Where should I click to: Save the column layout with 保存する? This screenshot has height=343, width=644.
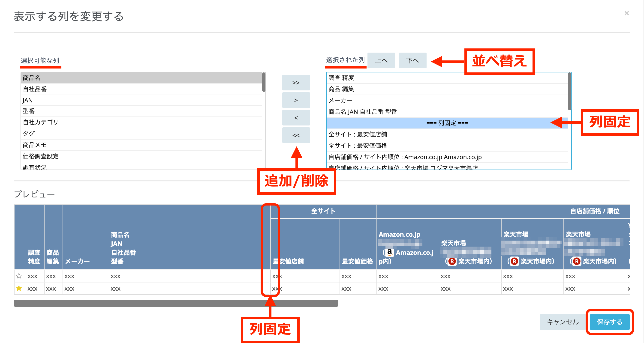click(x=610, y=322)
